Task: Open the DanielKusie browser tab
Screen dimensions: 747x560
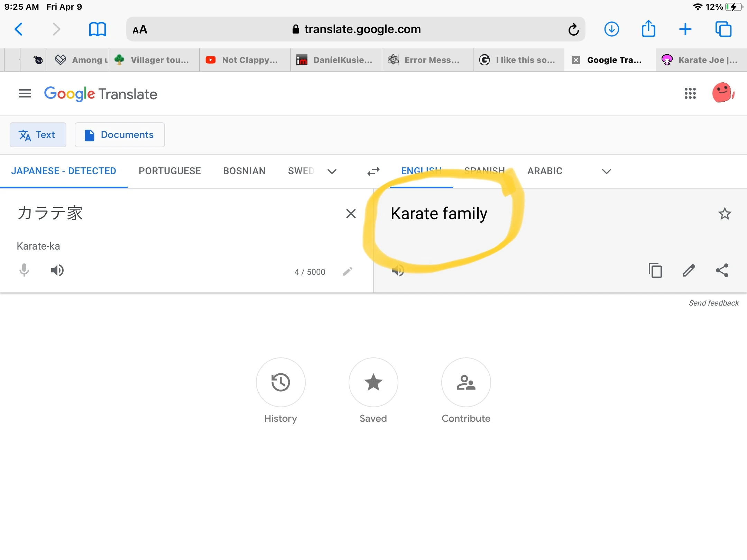Action: (335, 60)
